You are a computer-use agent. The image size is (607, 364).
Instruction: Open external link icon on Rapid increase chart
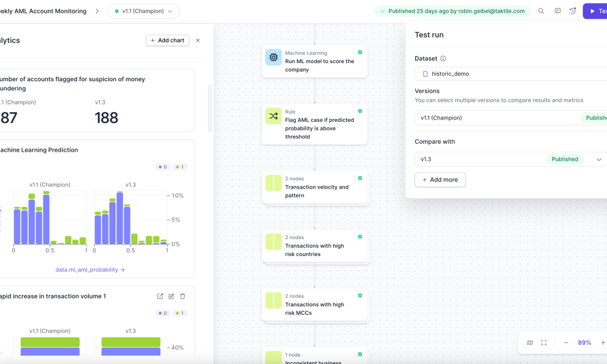click(160, 296)
